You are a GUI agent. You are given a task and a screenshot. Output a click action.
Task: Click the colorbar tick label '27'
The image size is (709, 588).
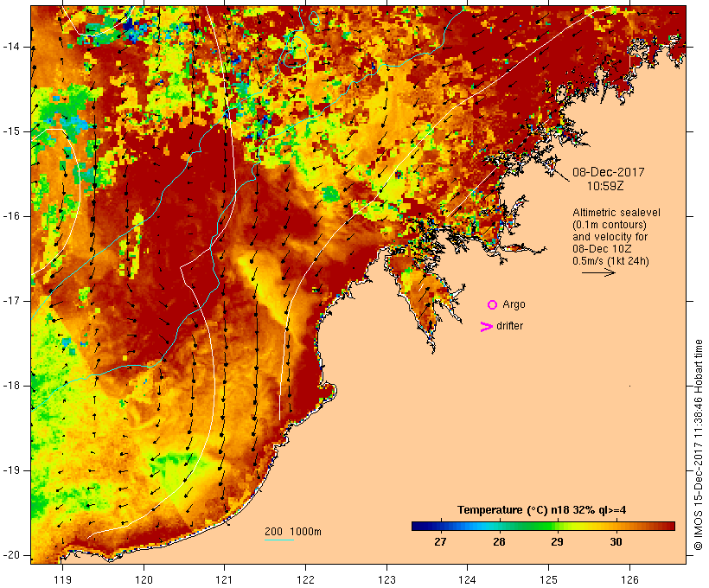tap(440, 542)
